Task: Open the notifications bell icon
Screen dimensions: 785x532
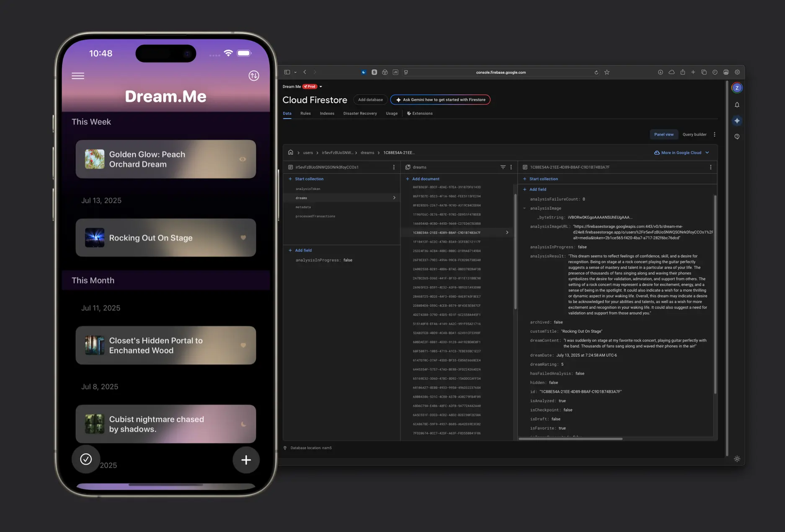Action: (x=737, y=105)
